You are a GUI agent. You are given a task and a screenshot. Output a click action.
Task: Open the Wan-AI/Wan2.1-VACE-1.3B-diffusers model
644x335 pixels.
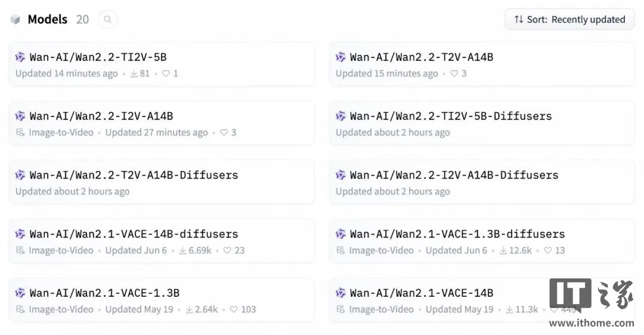click(x=457, y=234)
